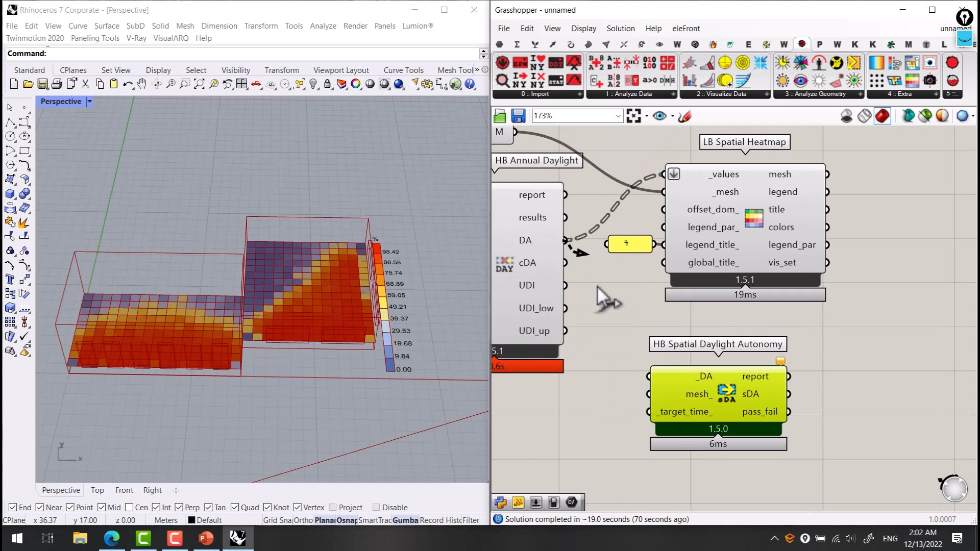Click the sketch pencil icon in canvas toolbar
This screenshot has width=980, height=551.
point(685,116)
